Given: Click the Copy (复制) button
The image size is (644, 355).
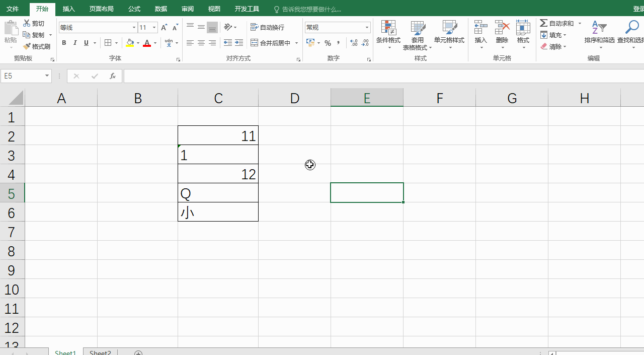Looking at the screenshot, I should 34,35.
